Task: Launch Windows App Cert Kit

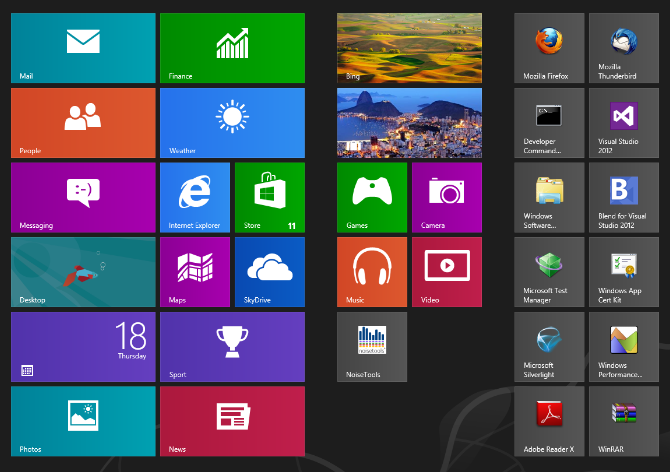Action: tap(624, 272)
